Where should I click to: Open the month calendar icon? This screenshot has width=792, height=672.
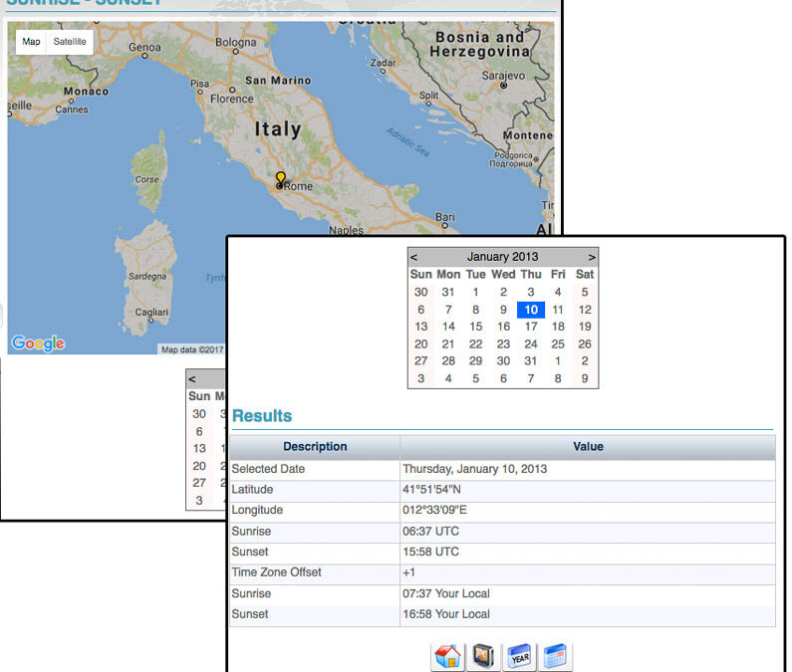555,656
